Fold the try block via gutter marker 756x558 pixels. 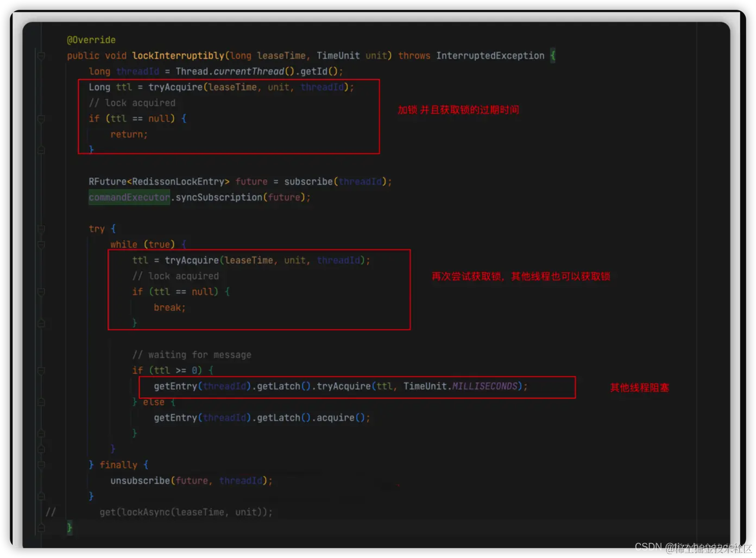pos(41,229)
